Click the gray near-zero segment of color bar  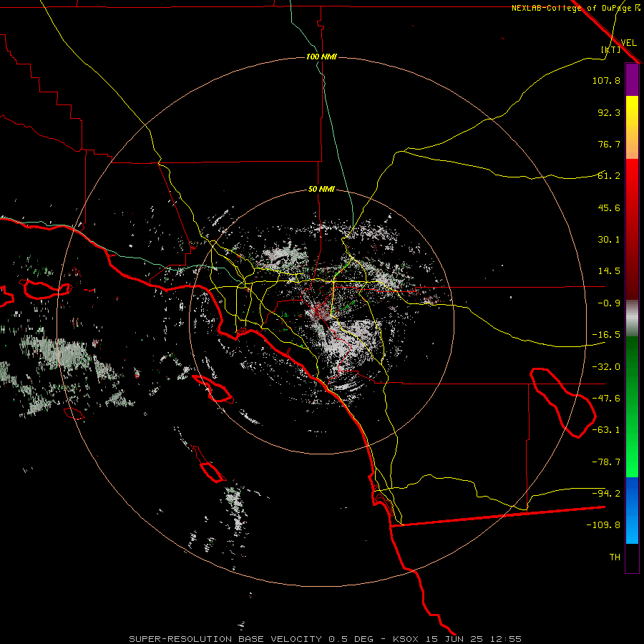632,318
